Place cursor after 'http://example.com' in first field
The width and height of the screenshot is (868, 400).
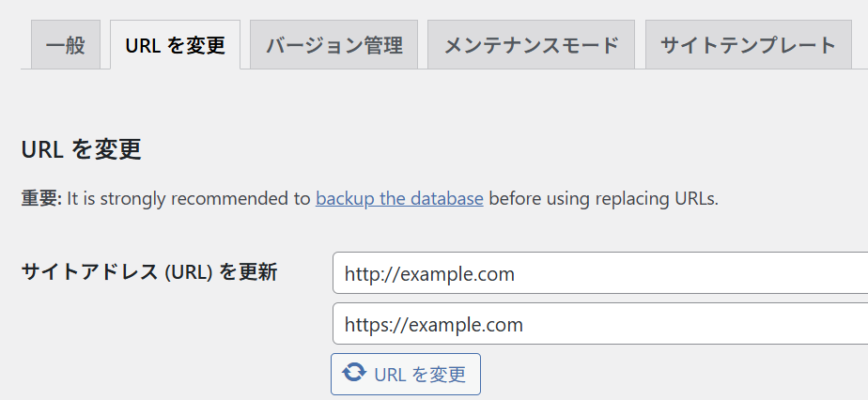tap(516, 274)
